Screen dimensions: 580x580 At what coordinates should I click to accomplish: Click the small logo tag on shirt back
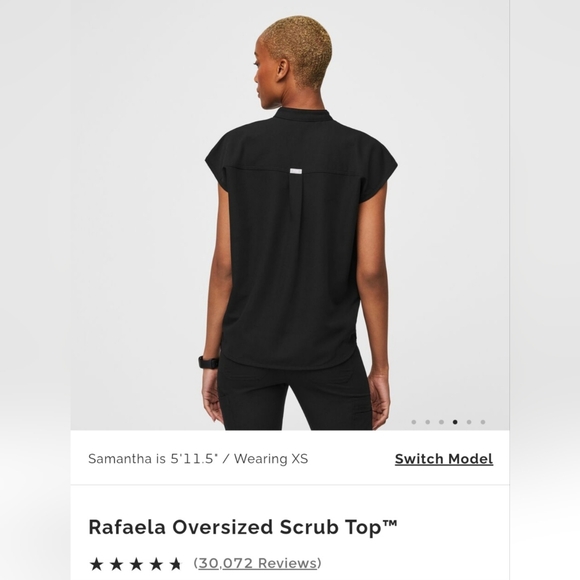coord(296,171)
